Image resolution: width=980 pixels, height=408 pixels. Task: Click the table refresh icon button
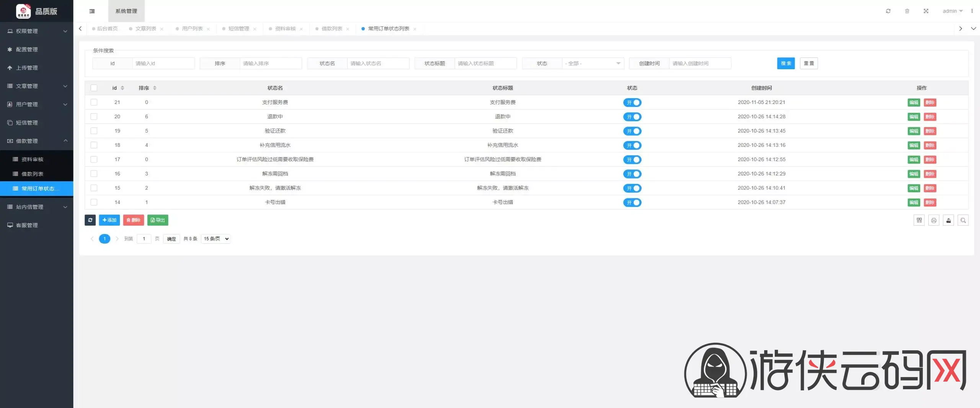tap(90, 220)
